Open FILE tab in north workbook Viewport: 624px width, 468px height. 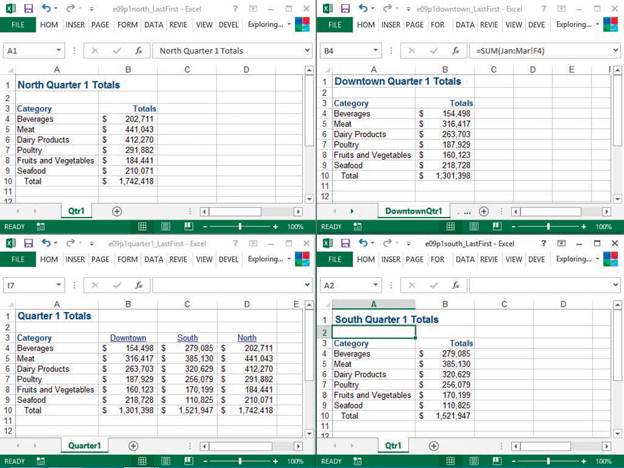click(x=18, y=25)
